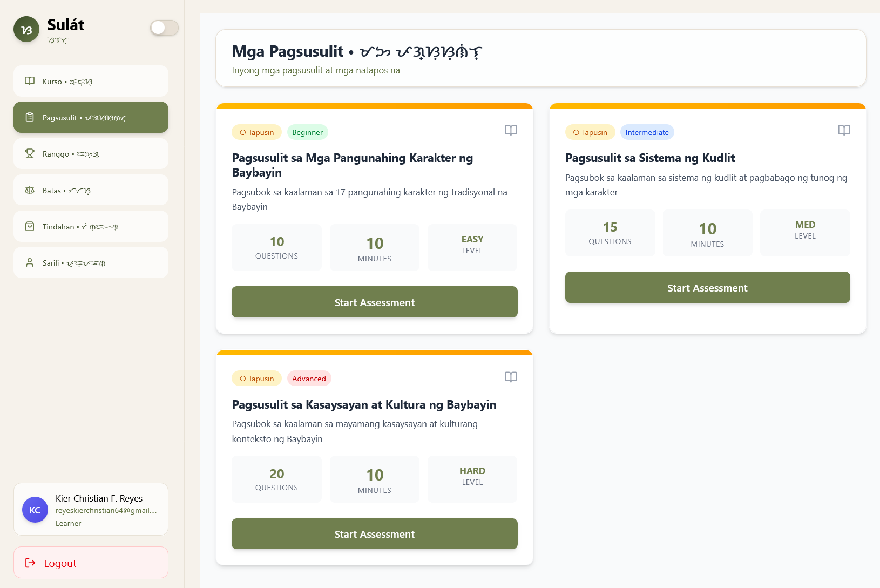Viewport: 880px width, 588px height.
Task: Open the Kurso menu item
Action: (91, 82)
